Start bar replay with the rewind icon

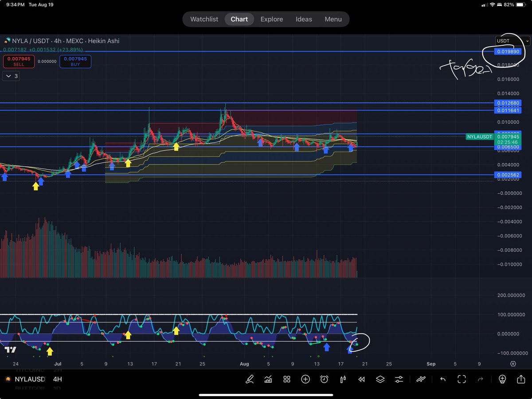point(361,379)
